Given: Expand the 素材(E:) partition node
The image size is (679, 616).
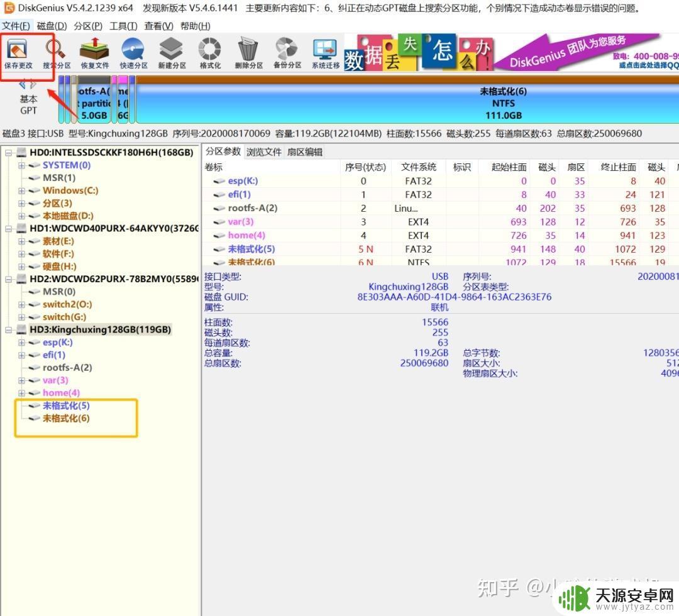Looking at the screenshot, I should (21, 241).
